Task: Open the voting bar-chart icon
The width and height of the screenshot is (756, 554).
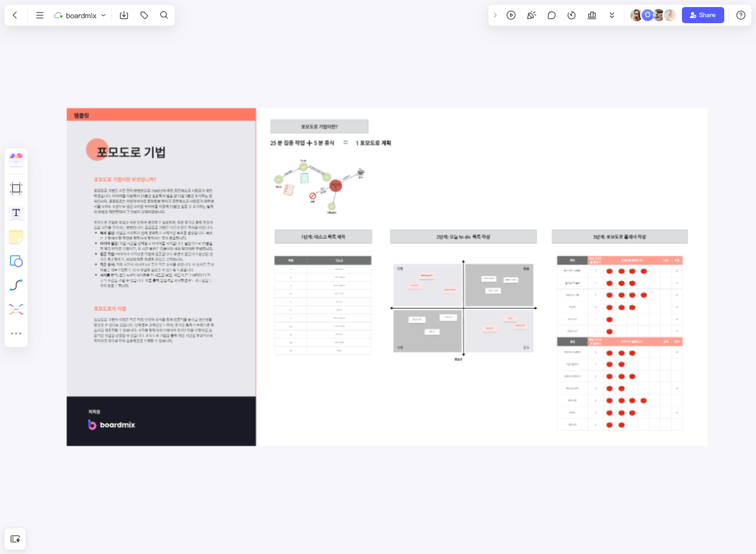Action: tap(592, 15)
